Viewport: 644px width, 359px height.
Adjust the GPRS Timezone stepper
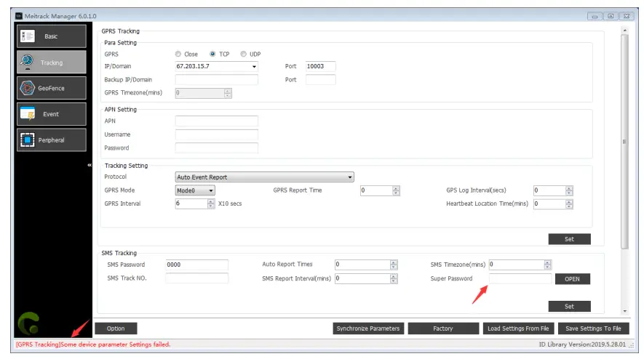pyautogui.click(x=228, y=93)
